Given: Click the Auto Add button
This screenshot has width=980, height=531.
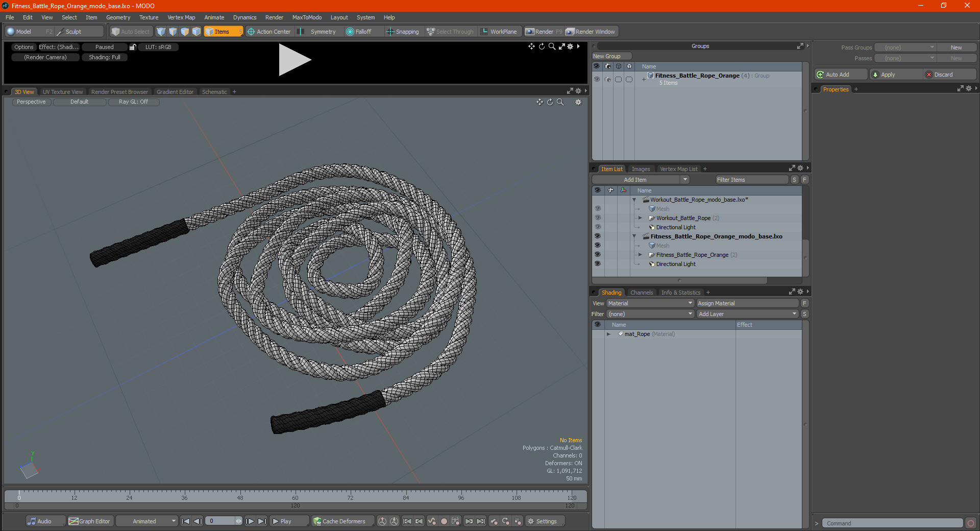Looking at the screenshot, I should (841, 75).
